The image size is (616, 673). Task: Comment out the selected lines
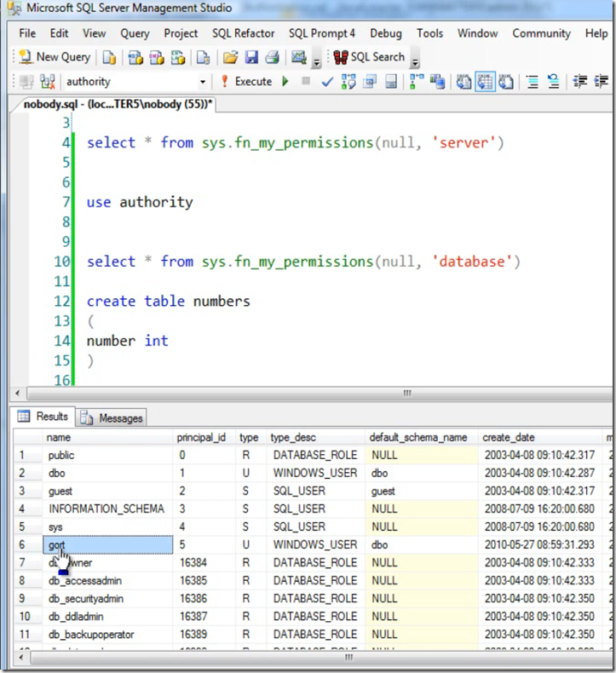point(533,82)
